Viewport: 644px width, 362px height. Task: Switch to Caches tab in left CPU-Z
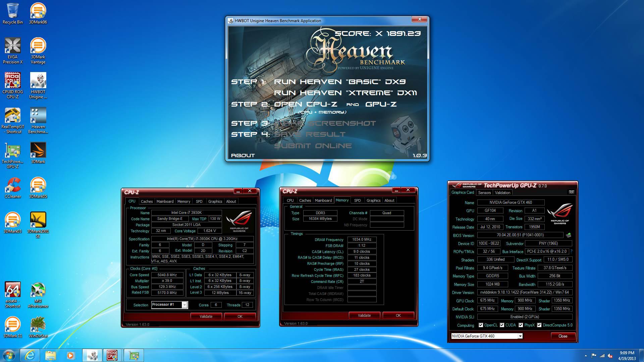click(x=147, y=201)
